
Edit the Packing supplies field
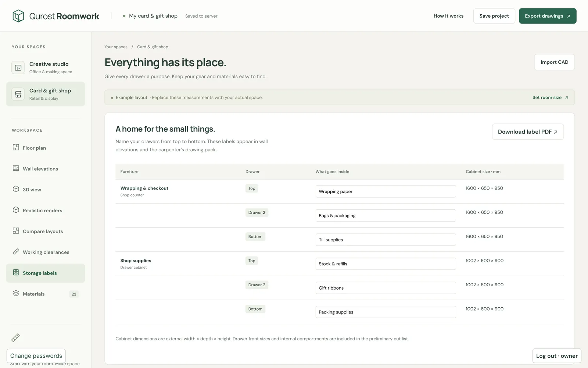(386, 312)
